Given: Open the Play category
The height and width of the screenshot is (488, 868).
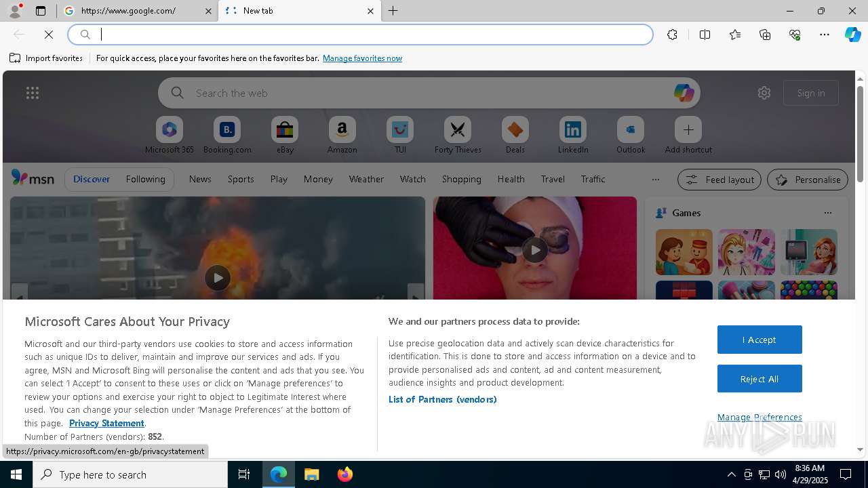Looking at the screenshot, I should tap(279, 179).
